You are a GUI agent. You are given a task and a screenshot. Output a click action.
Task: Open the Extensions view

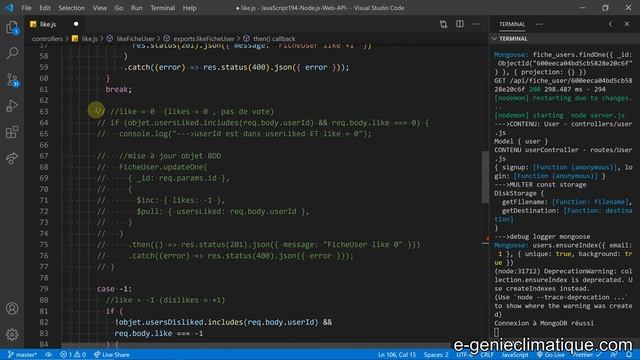[12, 132]
